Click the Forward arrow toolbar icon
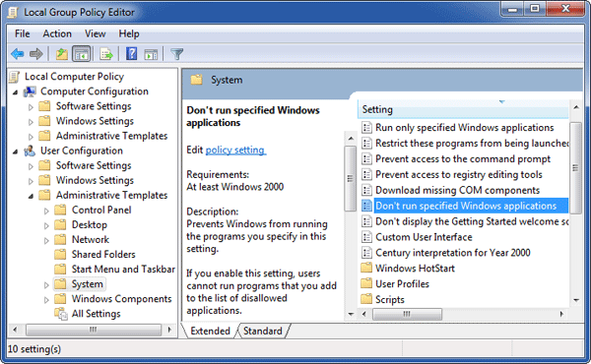This screenshot has width=591, height=364. (36, 54)
